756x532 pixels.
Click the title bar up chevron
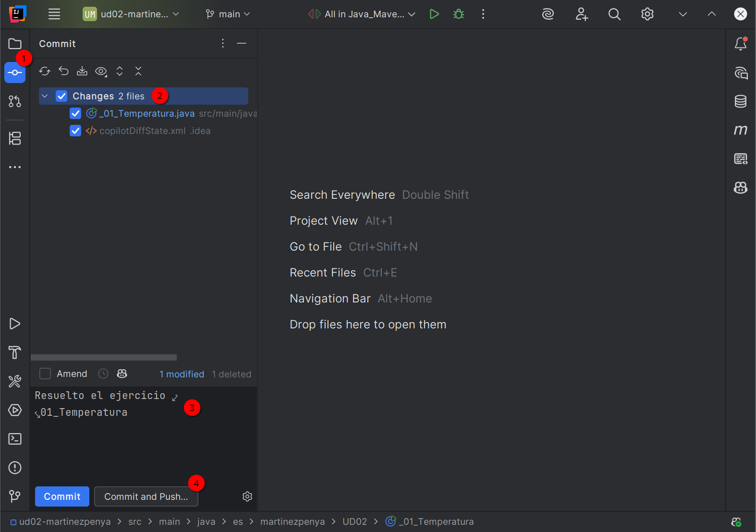point(712,14)
